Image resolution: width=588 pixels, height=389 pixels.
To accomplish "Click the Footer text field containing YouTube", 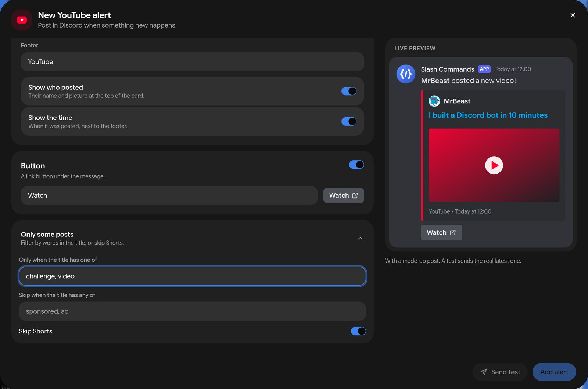I will 193,62.
